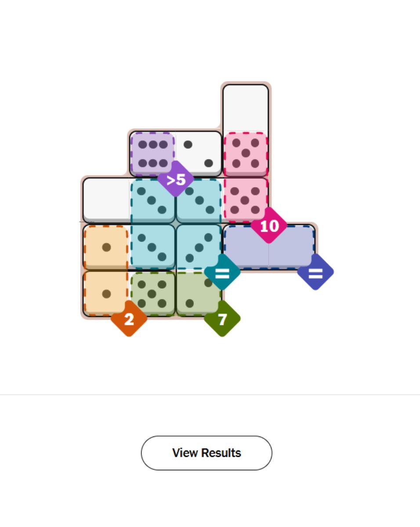Click the bottom orange one-pip tile
The height and width of the screenshot is (527, 420).
coord(106,293)
